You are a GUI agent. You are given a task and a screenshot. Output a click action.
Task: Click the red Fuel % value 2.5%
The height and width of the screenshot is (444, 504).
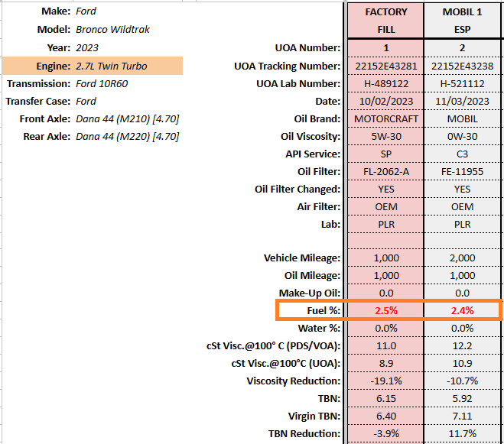(386, 311)
